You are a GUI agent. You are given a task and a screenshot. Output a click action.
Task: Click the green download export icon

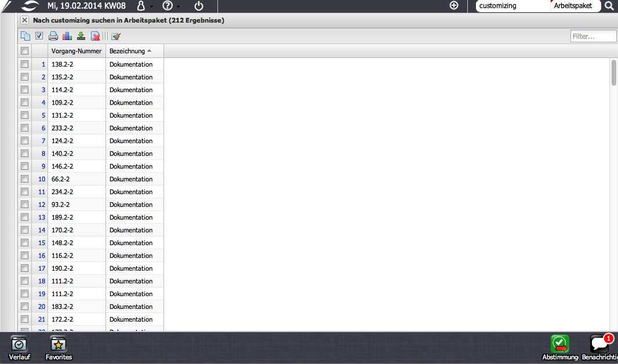(81, 36)
